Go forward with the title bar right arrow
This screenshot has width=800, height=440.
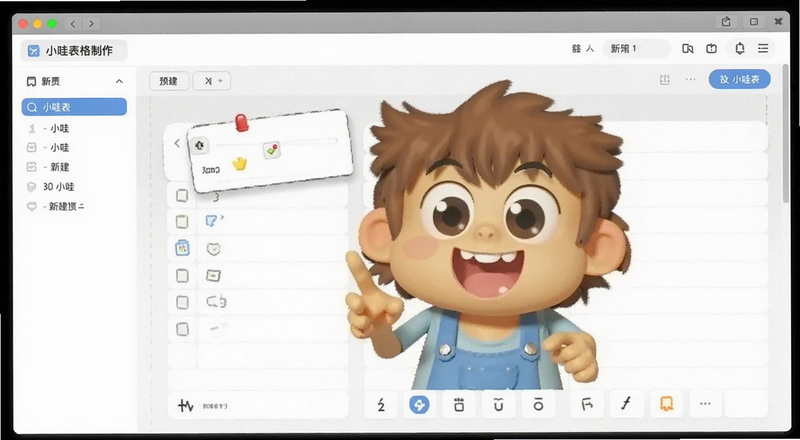pos(91,23)
